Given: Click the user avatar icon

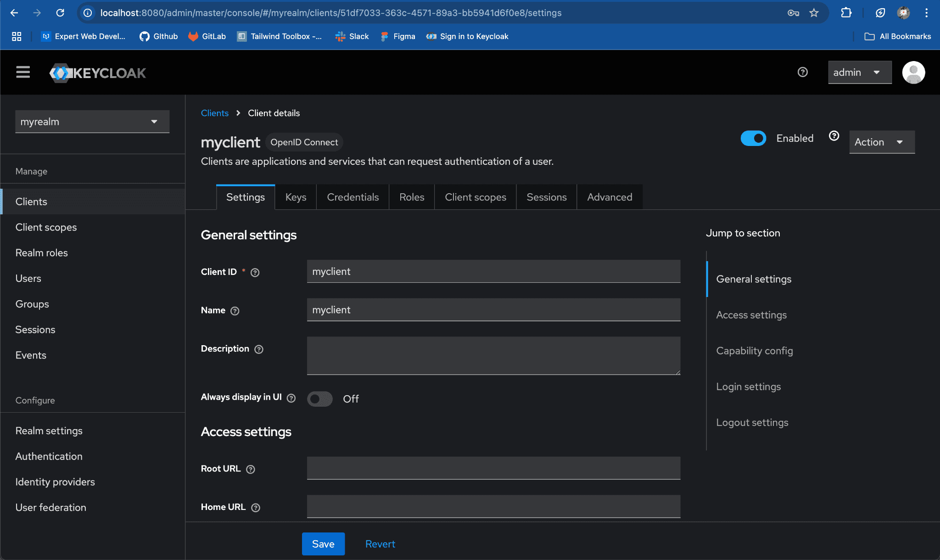Looking at the screenshot, I should pyautogui.click(x=913, y=73).
